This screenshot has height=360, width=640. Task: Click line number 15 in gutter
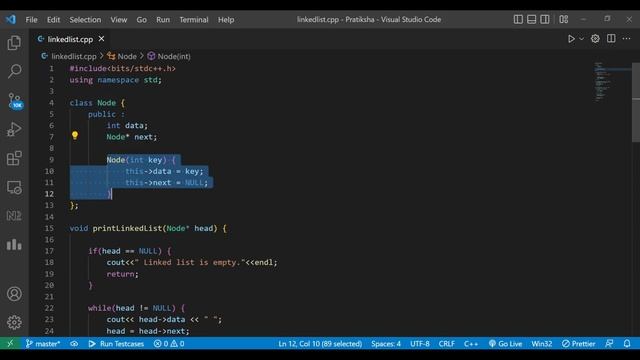[x=49, y=228]
